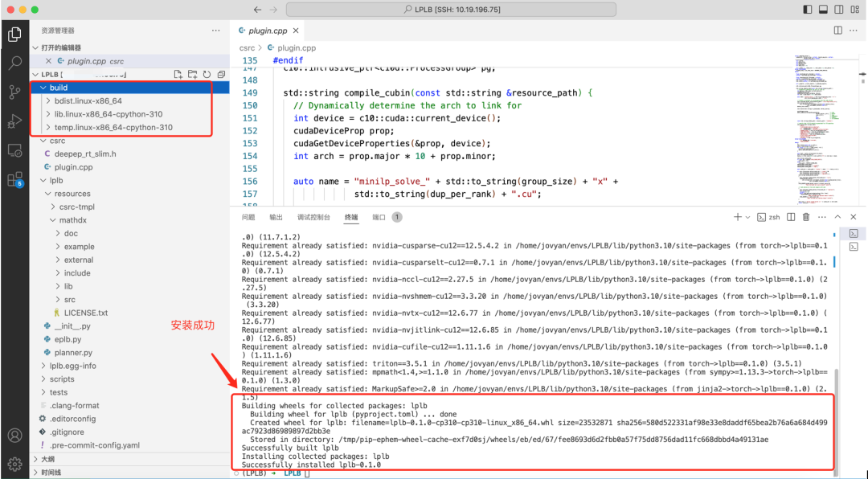Close the plugin.cpp editor tab
868x479 pixels.
pos(296,31)
